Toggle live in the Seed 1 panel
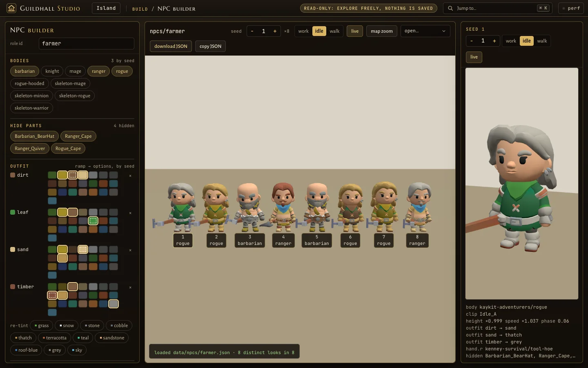 point(474,57)
